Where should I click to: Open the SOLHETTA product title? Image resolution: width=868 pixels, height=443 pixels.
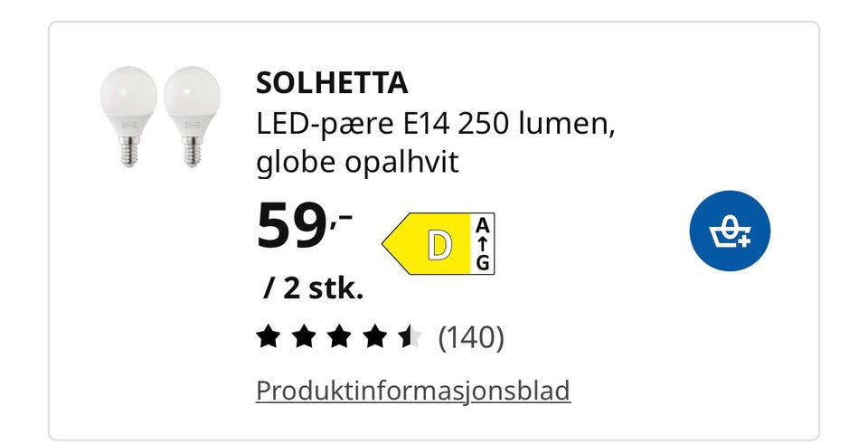332,83
